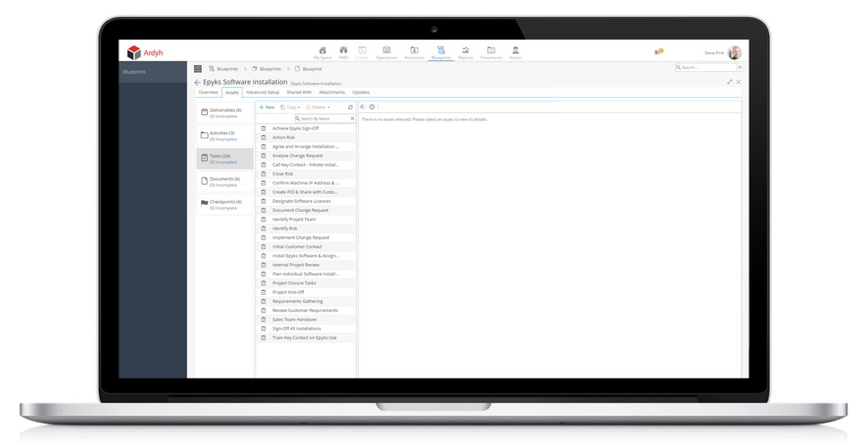Select the Checkpoints (4) asset category

point(225,204)
